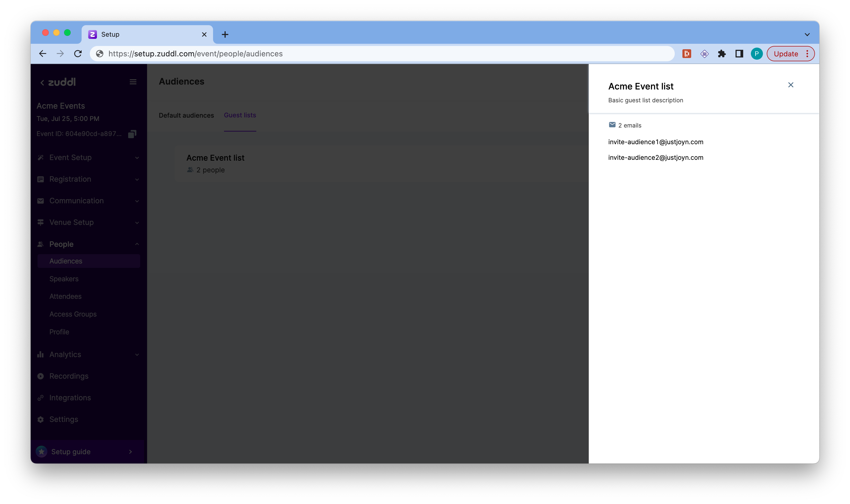Viewport: 850px width, 504px height.
Task: Open Access Groups in the sidebar
Action: pos(73,314)
